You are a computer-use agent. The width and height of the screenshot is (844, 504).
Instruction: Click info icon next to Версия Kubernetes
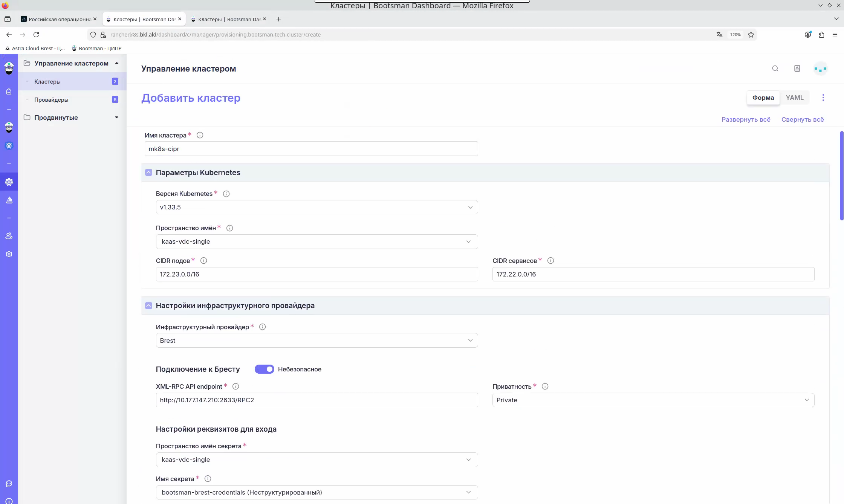(226, 194)
